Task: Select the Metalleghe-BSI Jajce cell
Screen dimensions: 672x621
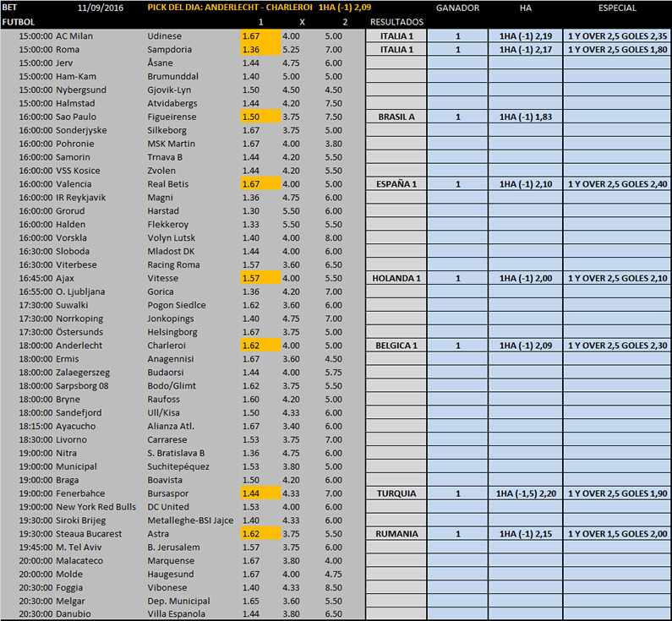Action: 190,520
